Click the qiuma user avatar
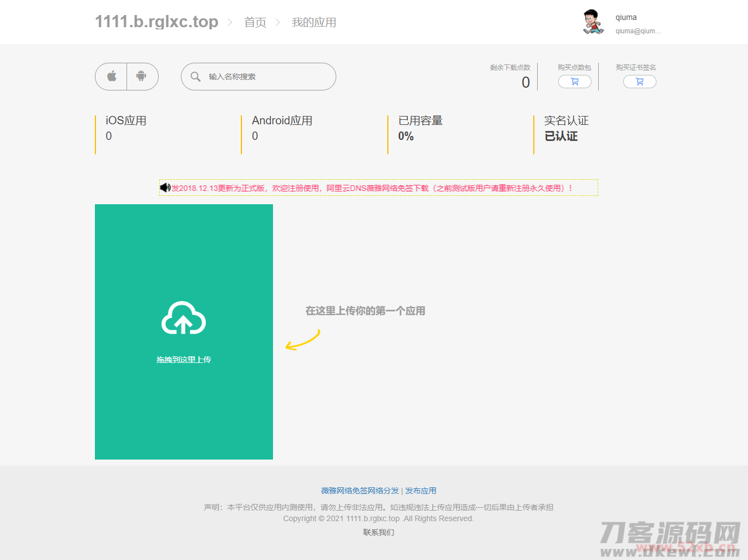The image size is (748, 560). [x=593, y=22]
